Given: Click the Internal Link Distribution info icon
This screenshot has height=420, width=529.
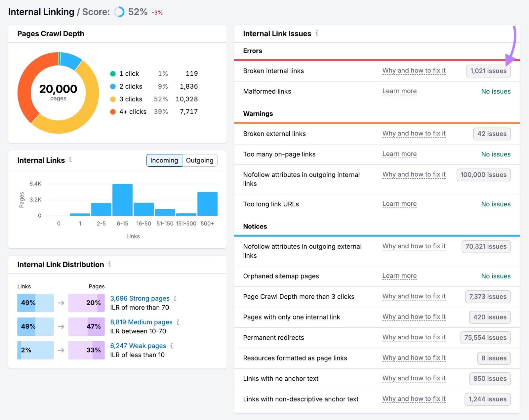Looking at the screenshot, I should 109,264.
